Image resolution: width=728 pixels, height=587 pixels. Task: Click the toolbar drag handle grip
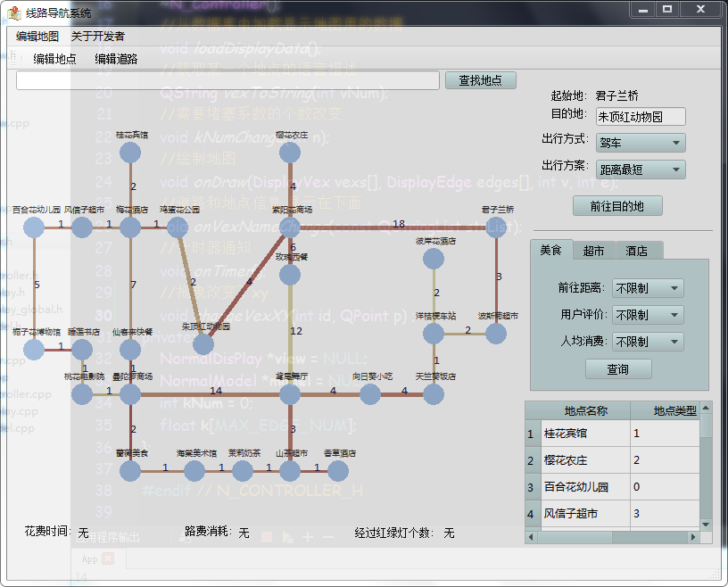click(x=13, y=58)
